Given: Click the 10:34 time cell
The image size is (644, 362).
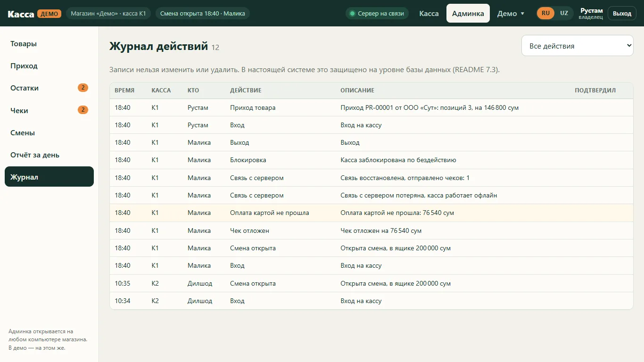Looking at the screenshot, I should 123,301.
